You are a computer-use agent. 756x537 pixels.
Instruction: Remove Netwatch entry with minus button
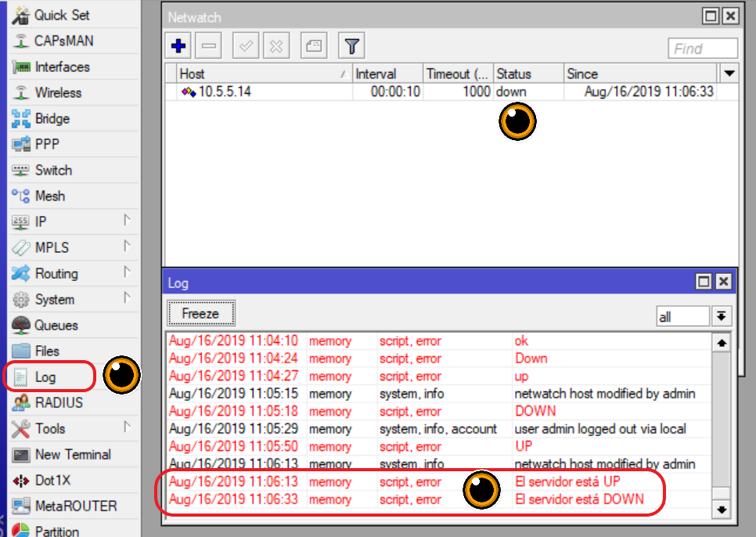209,46
